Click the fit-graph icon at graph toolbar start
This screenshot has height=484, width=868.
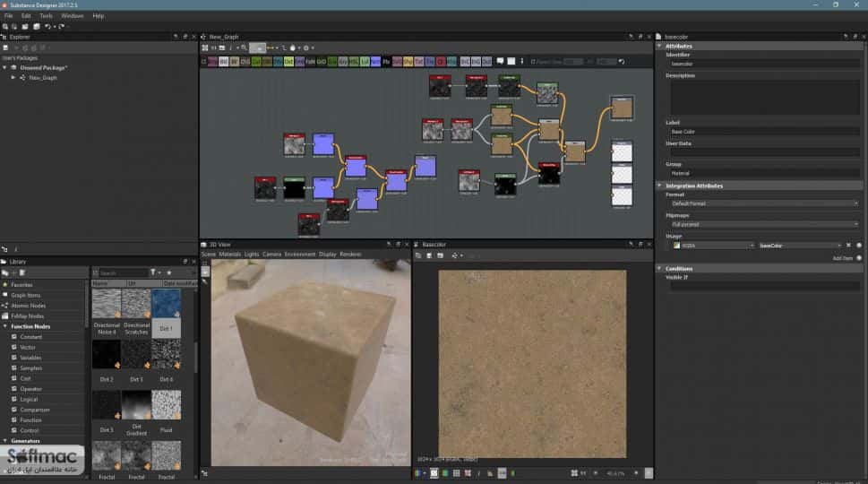coord(205,48)
